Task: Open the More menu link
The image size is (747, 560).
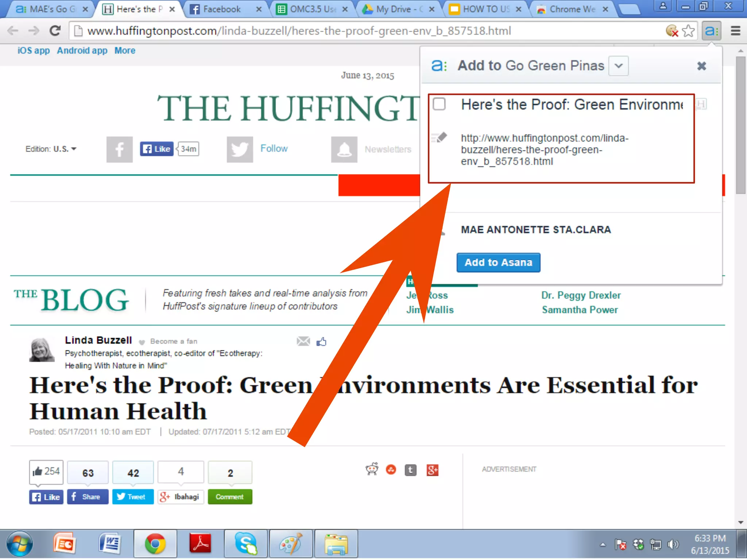Action: (125, 51)
